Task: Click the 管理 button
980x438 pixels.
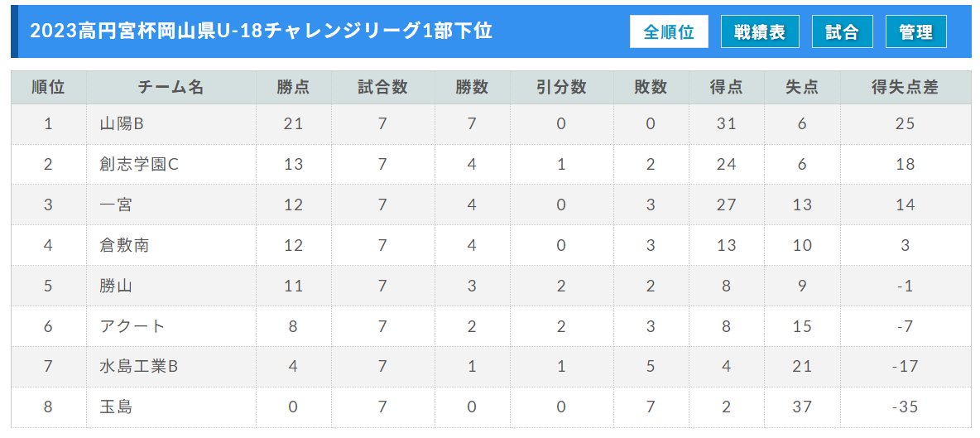Action: click(916, 31)
